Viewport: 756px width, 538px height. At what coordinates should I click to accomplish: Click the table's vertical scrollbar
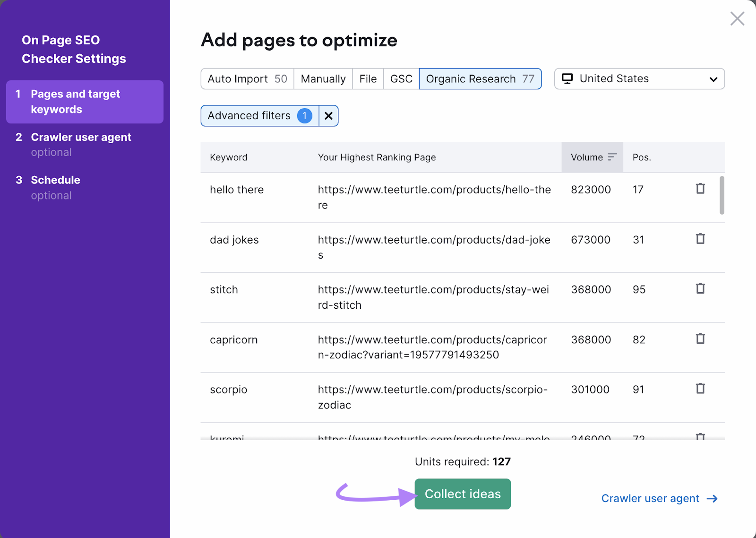(722, 195)
